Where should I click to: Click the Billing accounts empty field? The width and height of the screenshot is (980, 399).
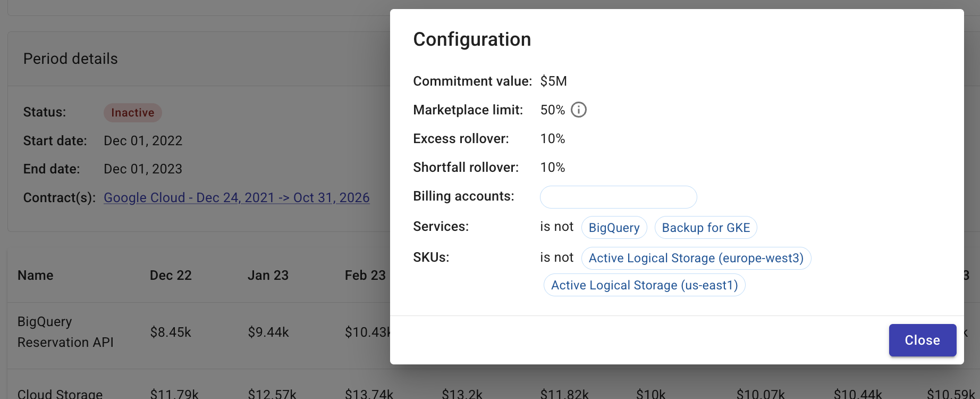(x=619, y=197)
